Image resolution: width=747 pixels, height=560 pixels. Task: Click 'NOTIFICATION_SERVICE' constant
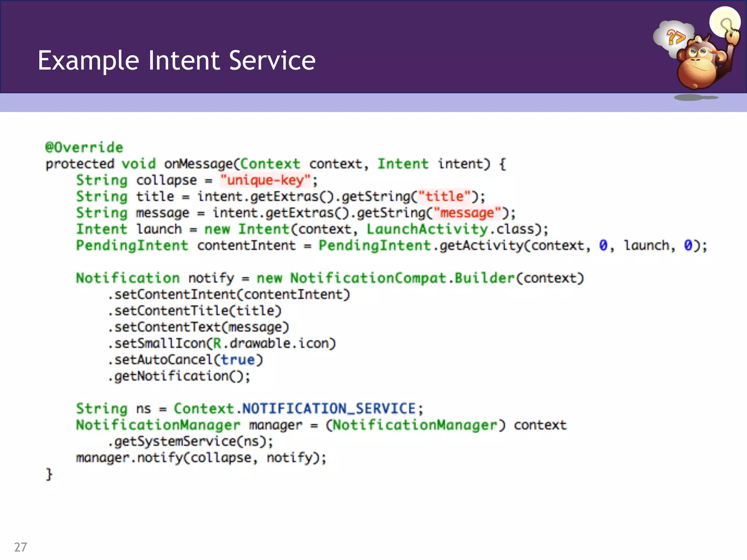pyautogui.click(x=329, y=409)
